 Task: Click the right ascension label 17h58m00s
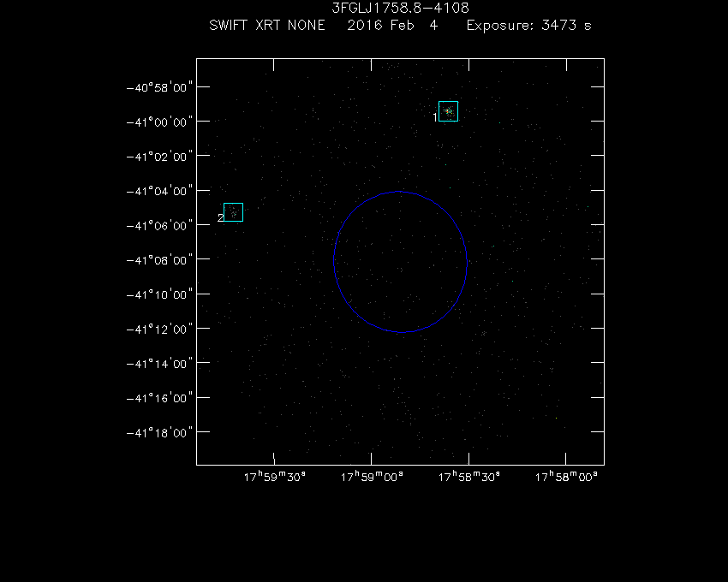pos(566,477)
